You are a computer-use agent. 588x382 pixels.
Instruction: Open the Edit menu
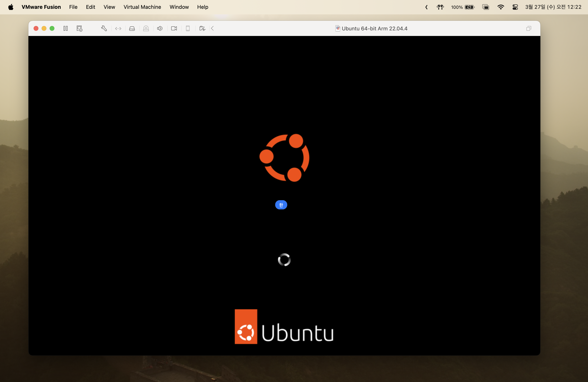90,7
